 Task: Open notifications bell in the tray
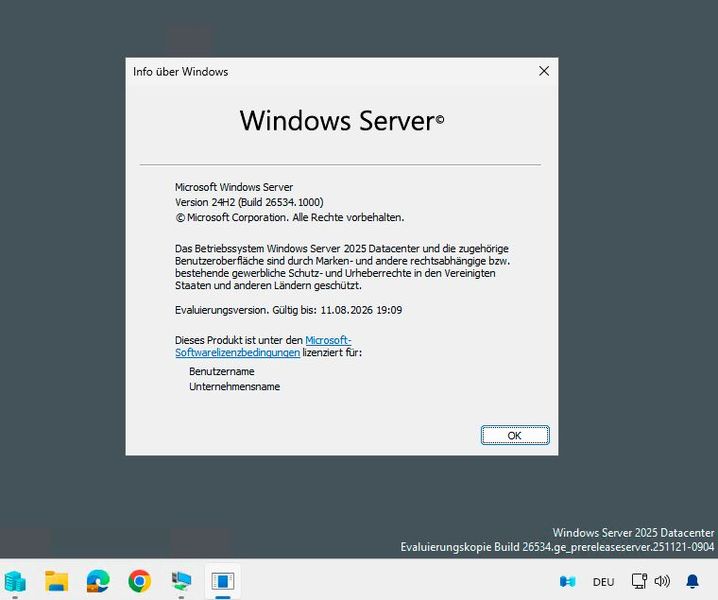[692, 581]
